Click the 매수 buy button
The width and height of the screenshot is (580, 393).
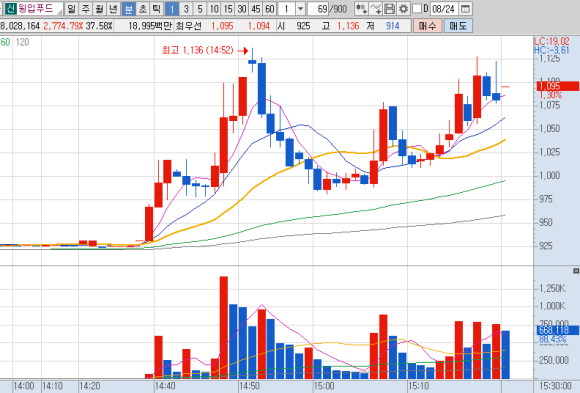[x=428, y=26]
